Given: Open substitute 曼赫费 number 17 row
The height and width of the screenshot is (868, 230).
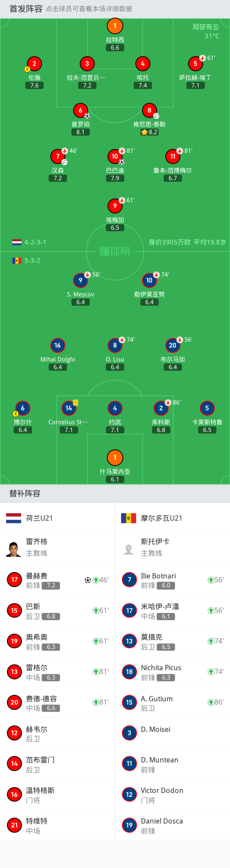Looking at the screenshot, I should [57, 579].
